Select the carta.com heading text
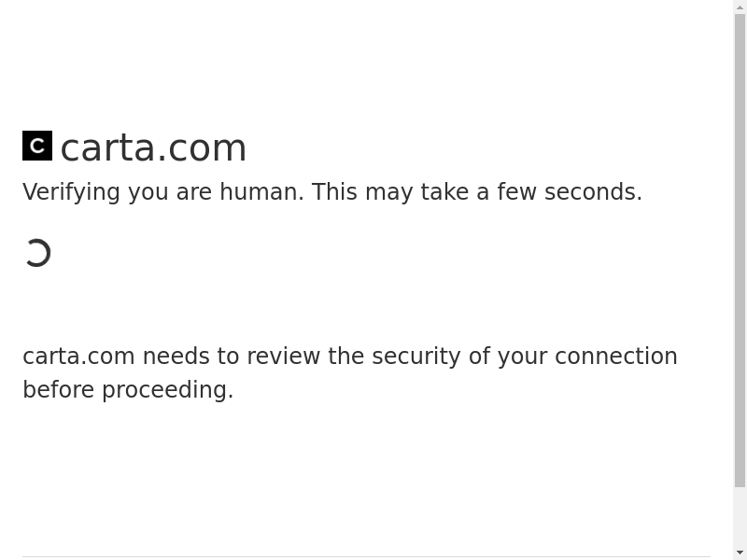This screenshot has width=747, height=560. click(x=153, y=147)
